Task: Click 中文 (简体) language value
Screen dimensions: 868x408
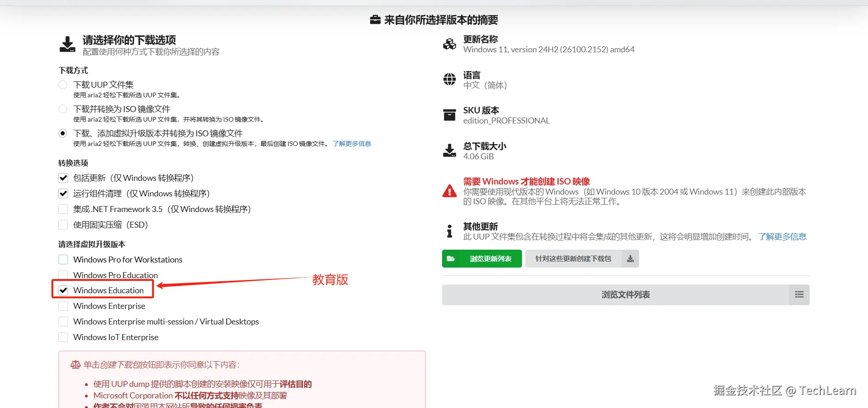Action: click(485, 85)
